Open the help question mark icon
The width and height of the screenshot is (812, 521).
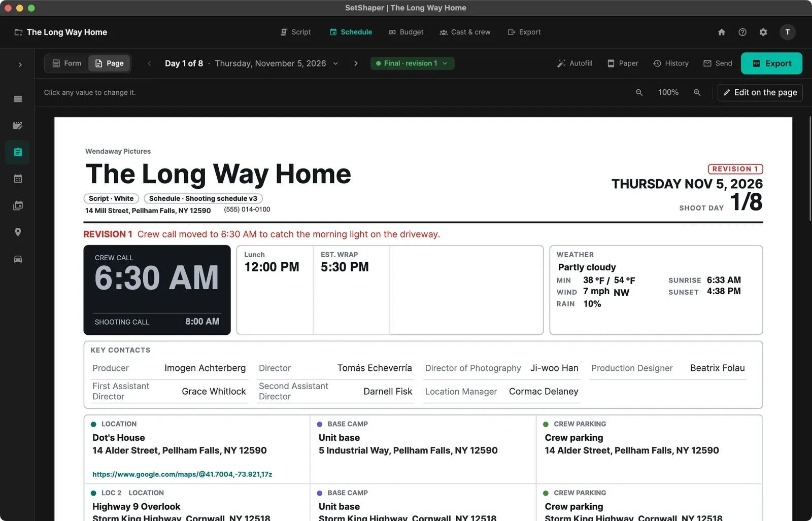coord(742,32)
